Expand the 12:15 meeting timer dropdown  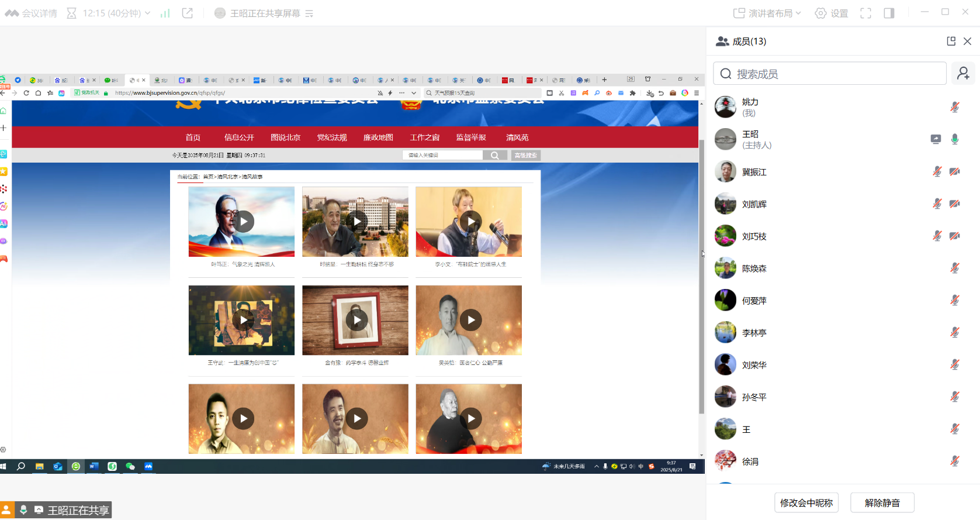tap(147, 13)
